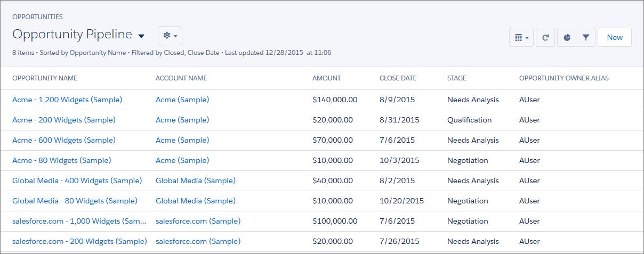The image size is (644, 254).
Task: Select the $40,000.00 amount cell
Action: coord(333,181)
